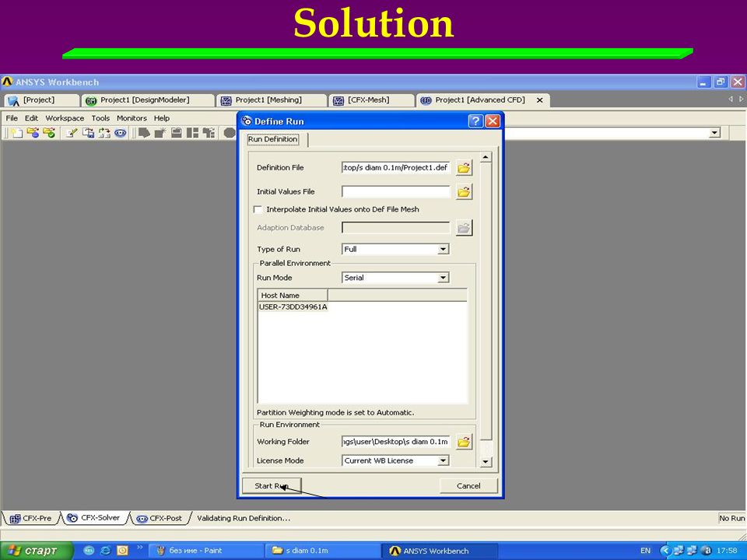Click the help question mark in Define Run
747x560 pixels.
click(475, 121)
